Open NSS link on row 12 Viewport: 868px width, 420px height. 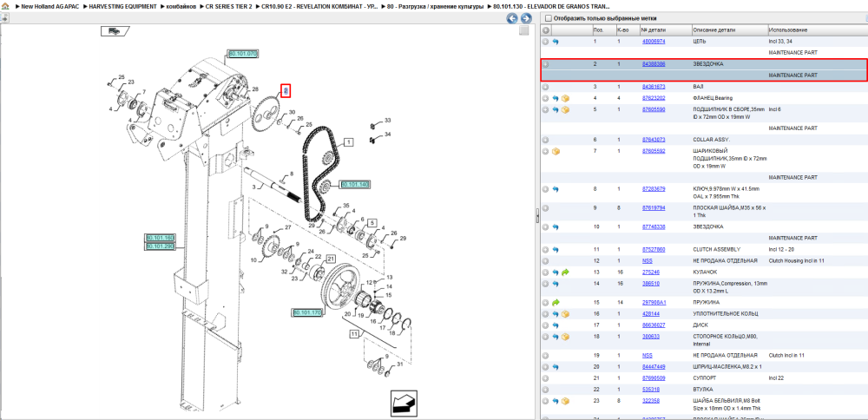648,260
